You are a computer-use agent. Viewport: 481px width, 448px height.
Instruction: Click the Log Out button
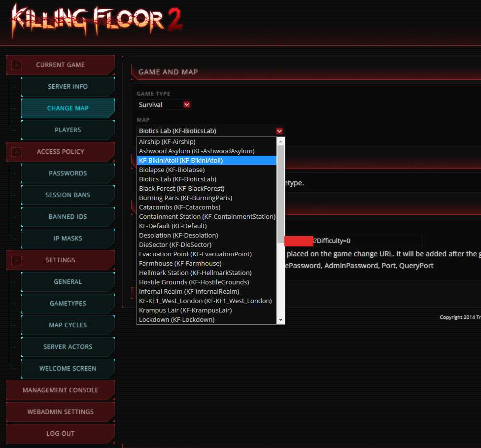tap(61, 434)
